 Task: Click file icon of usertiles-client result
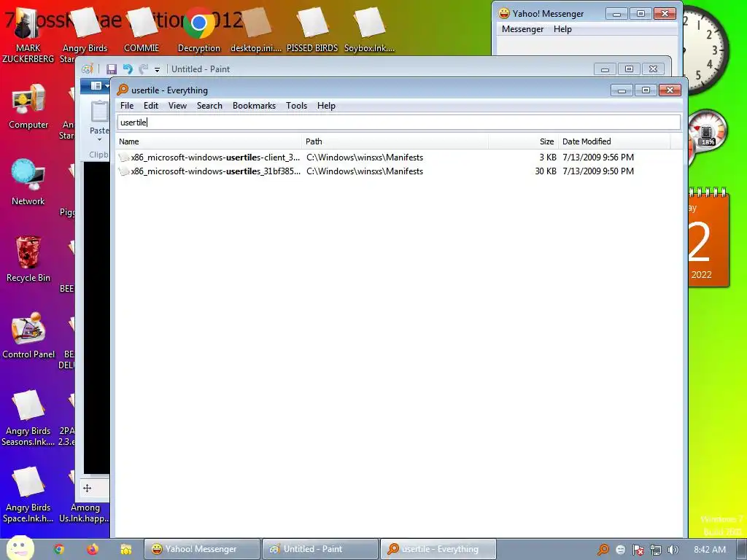(124, 157)
